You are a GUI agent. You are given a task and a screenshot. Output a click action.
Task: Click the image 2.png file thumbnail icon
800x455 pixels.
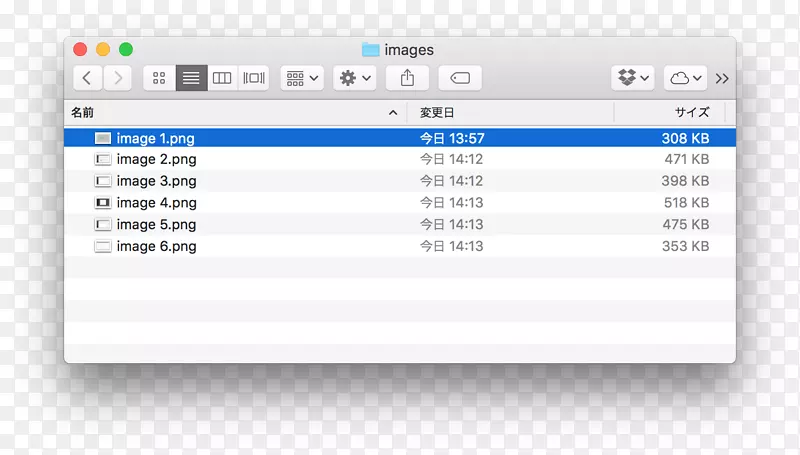pos(103,159)
